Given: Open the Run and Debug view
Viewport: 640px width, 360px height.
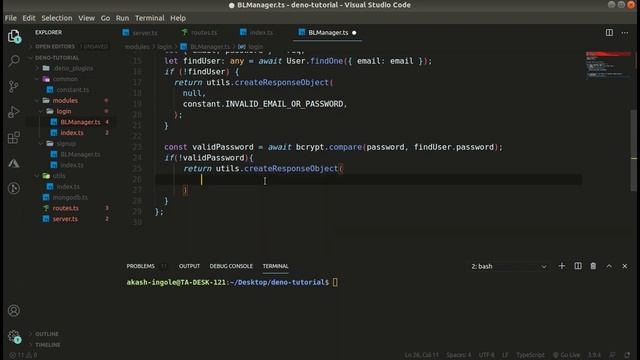Looking at the screenshot, I should click(x=14, y=112).
